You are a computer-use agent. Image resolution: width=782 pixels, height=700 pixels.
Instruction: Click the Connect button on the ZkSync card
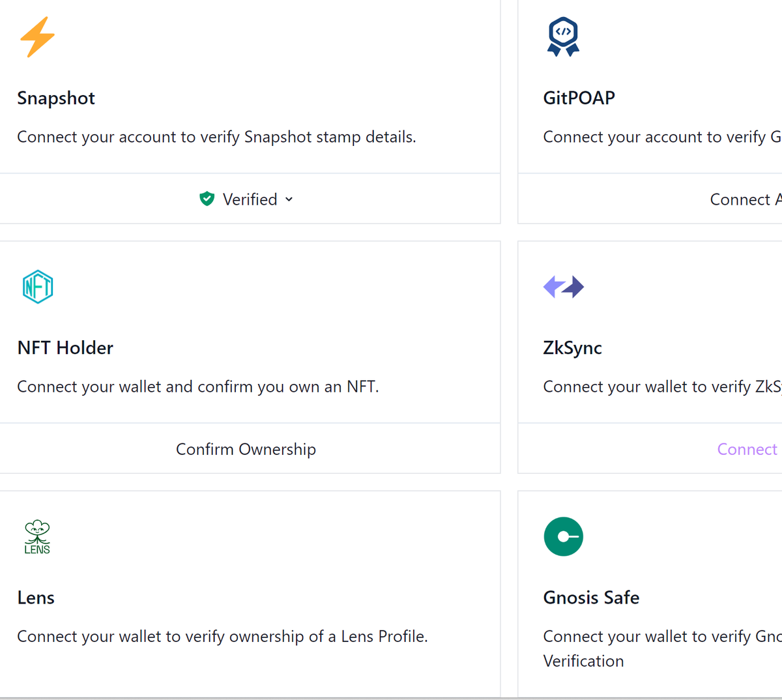pyautogui.click(x=747, y=449)
